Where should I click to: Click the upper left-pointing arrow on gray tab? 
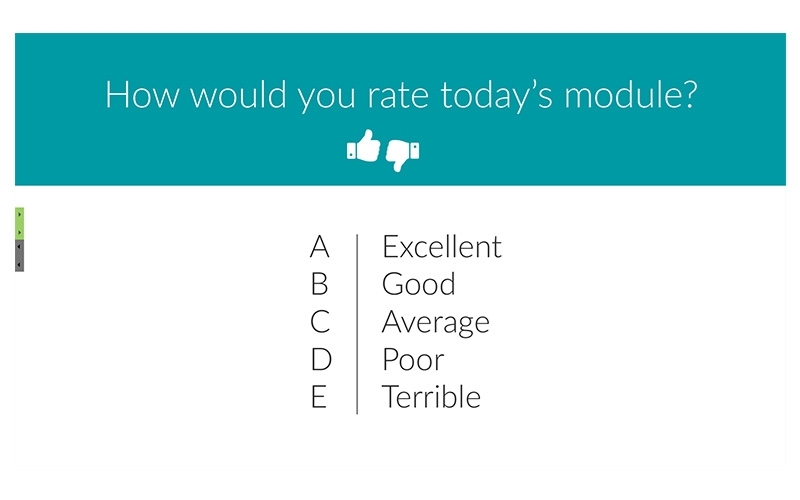click(19, 247)
